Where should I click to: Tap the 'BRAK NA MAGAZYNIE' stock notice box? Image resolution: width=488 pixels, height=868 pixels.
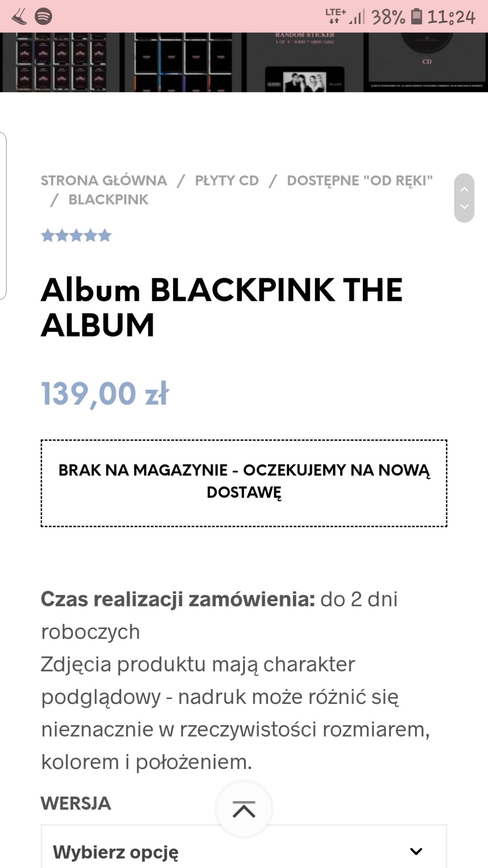coord(244,483)
